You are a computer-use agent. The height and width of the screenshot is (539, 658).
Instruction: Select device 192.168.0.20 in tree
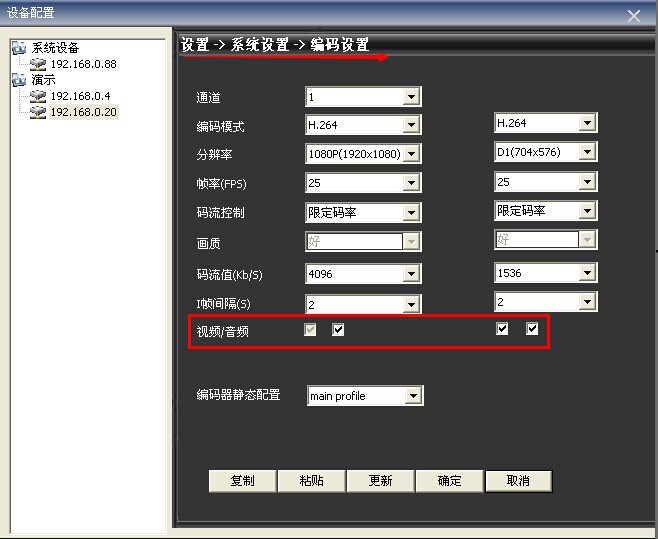[84, 112]
